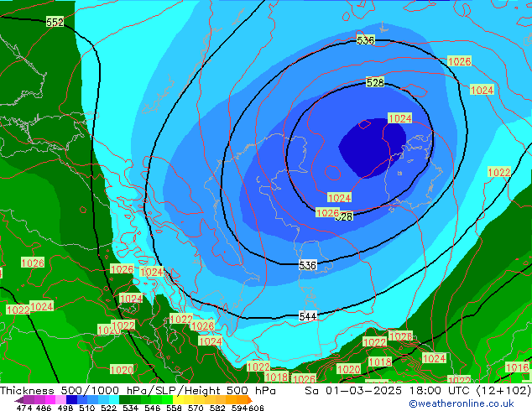Click legend value 606

pyautogui.click(x=255, y=408)
